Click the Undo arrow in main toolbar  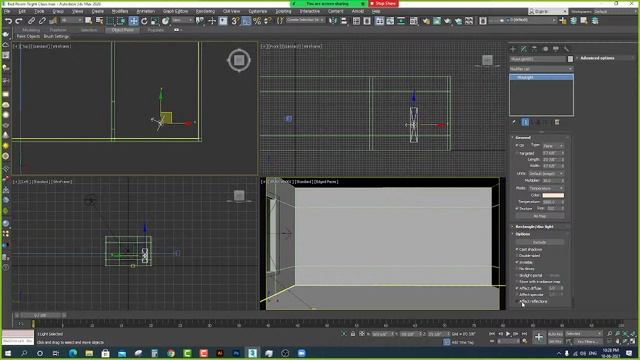pyautogui.click(x=8, y=21)
